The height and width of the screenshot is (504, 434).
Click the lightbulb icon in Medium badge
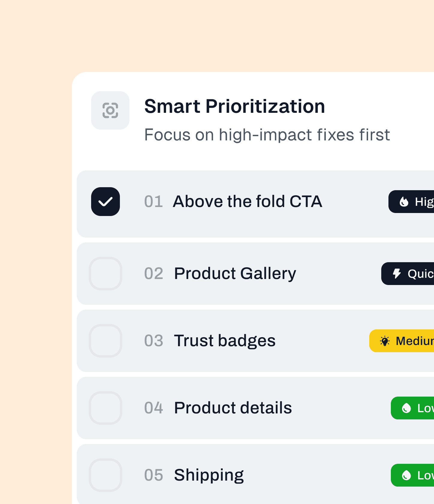coord(385,341)
